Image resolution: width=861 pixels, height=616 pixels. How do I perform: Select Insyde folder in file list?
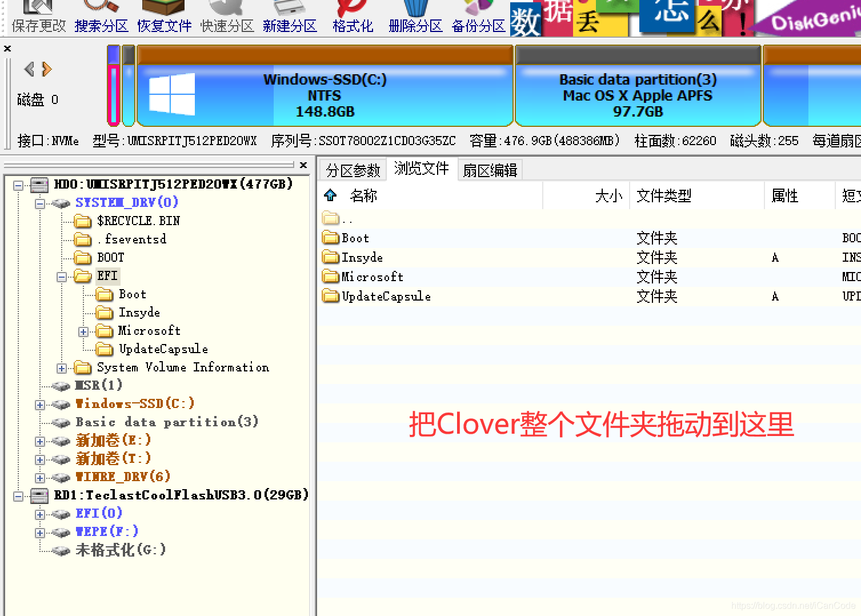[353, 257]
